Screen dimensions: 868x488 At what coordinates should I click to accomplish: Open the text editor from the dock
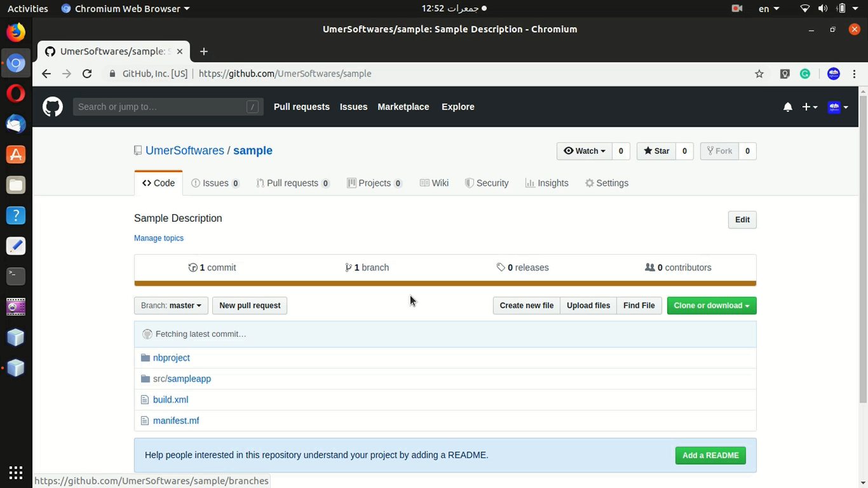click(x=16, y=246)
